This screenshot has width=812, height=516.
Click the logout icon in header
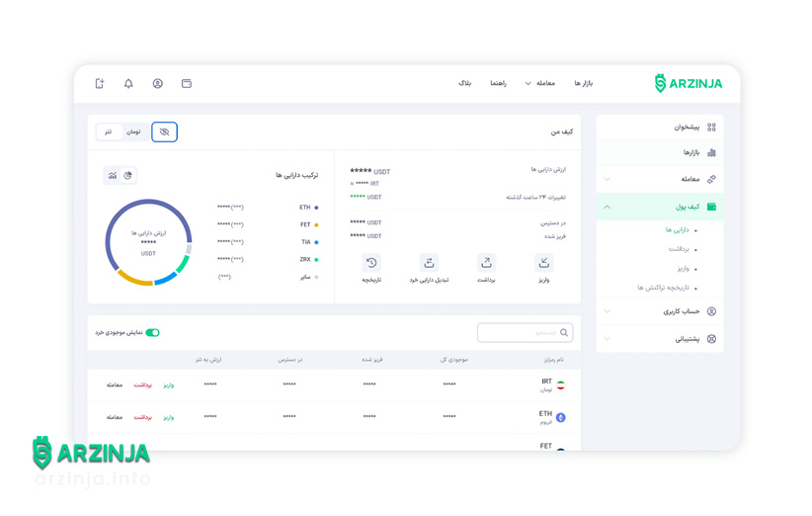[100, 83]
